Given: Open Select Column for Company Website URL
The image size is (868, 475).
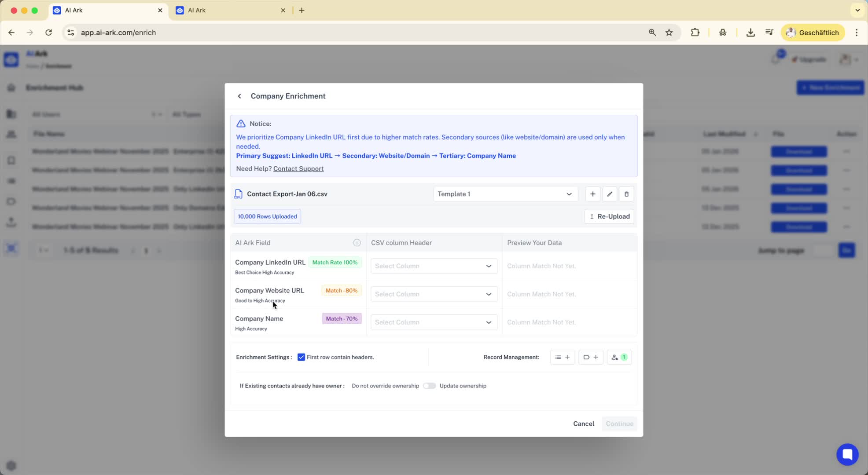Looking at the screenshot, I should [x=434, y=294].
